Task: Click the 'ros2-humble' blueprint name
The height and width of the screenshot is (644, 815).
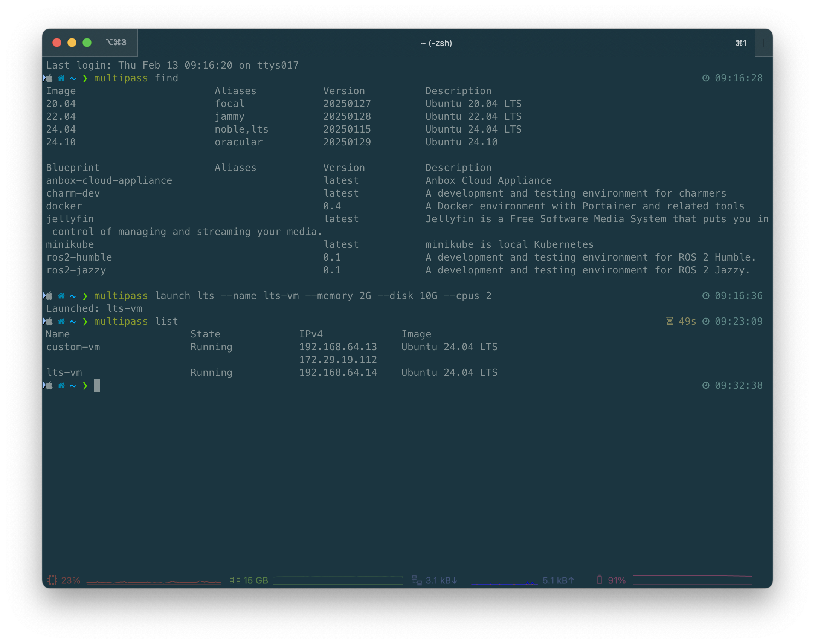Action: 79,258
